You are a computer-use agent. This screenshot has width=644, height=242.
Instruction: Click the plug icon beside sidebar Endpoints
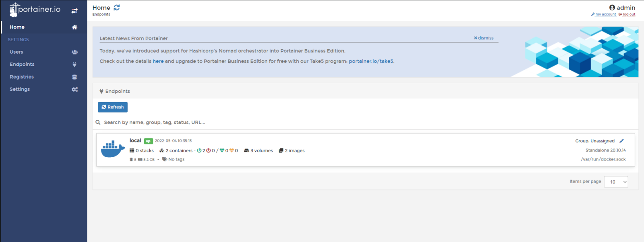tap(74, 65)
